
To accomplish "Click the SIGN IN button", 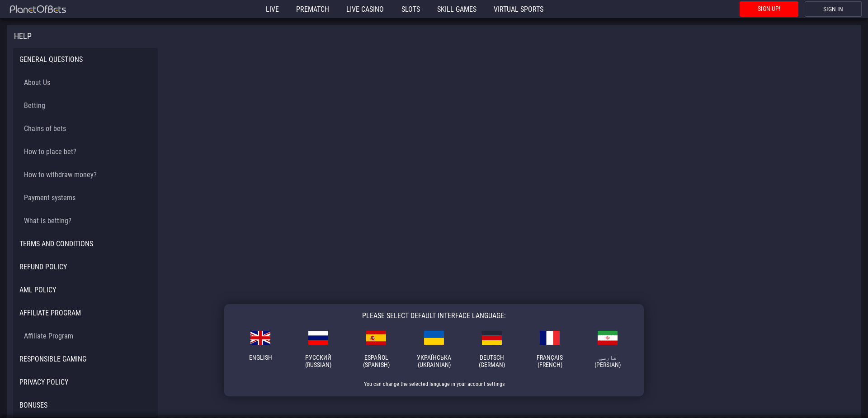I will pyautogui.click(x=832, y=9).
